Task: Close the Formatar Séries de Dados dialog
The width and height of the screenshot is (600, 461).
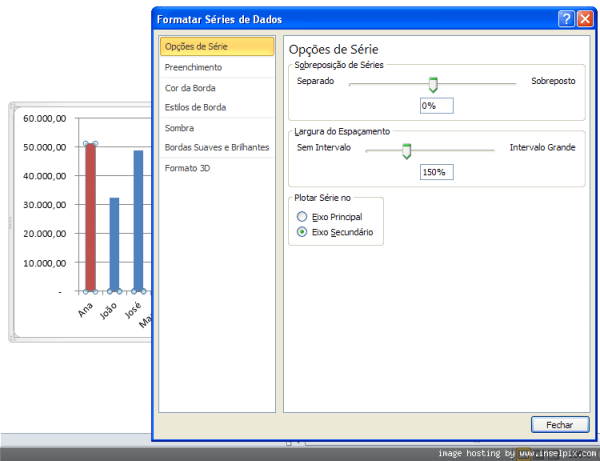Action: (585, 18)
